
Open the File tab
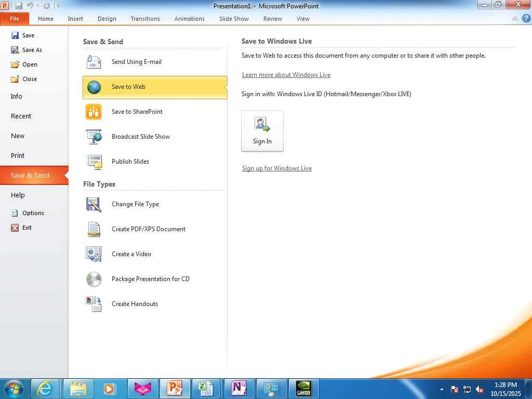pyautogui.click(x=15, y=19)
